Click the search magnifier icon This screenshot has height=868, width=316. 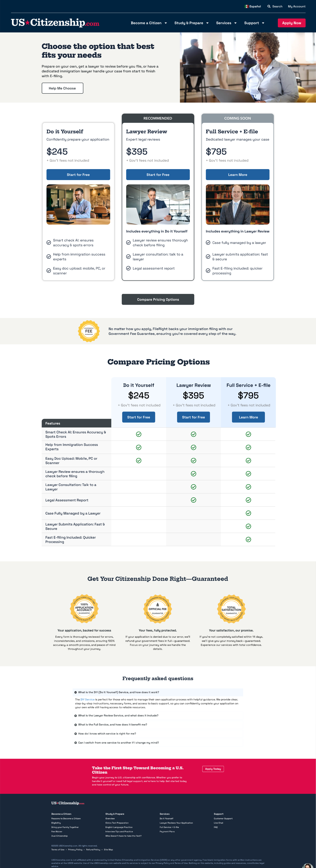269,6
